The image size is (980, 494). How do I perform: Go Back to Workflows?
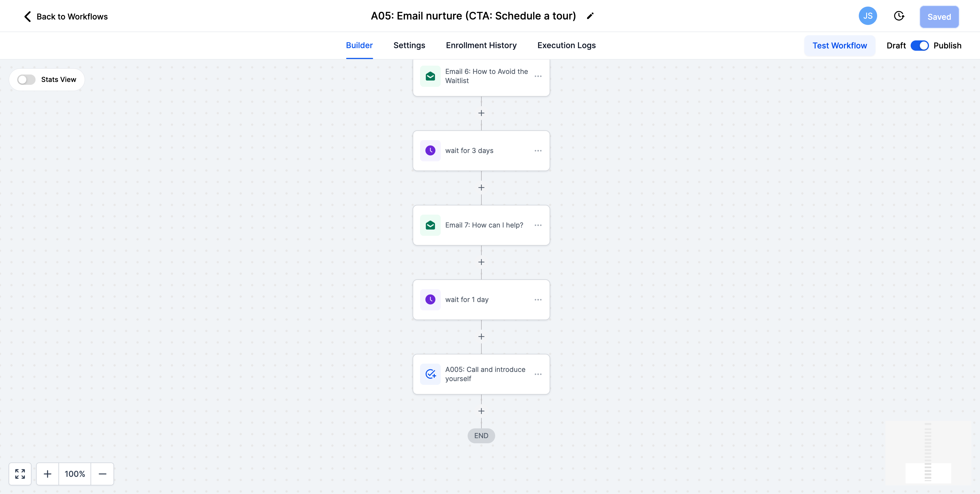[66, 16]
